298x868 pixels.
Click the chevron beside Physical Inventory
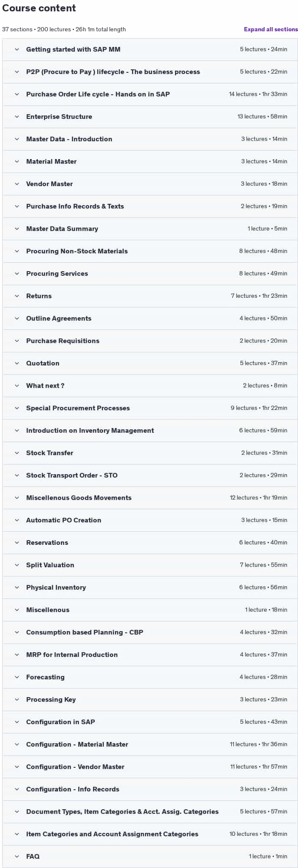[17, 588]
